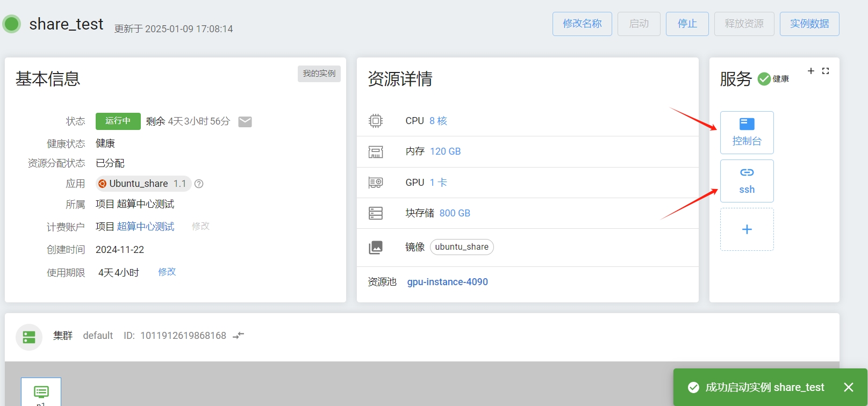Select the n1 node icon
Image resolution: width=868 pixels, height=406 pixels.
[41, 392]
